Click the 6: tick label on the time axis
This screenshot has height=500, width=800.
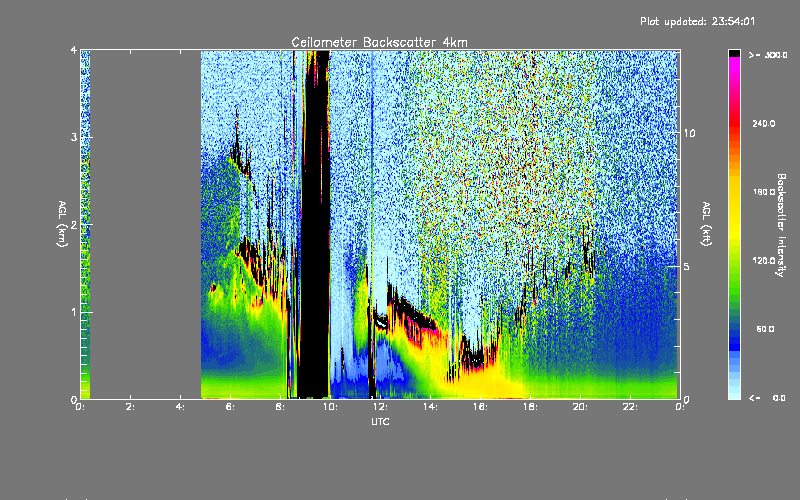[231, 407]
